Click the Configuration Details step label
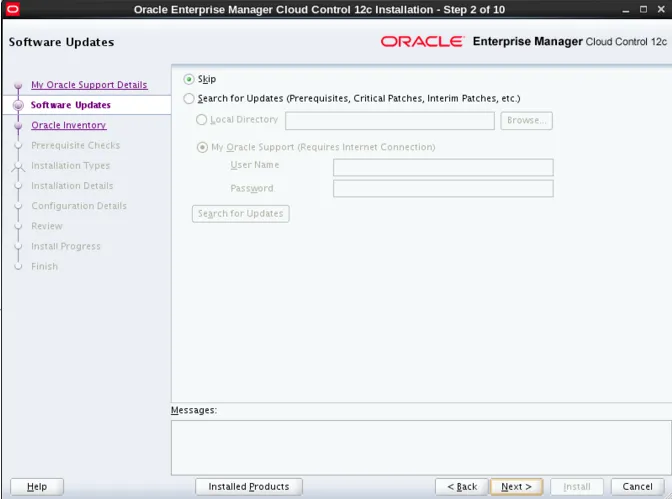 point(79,206)
